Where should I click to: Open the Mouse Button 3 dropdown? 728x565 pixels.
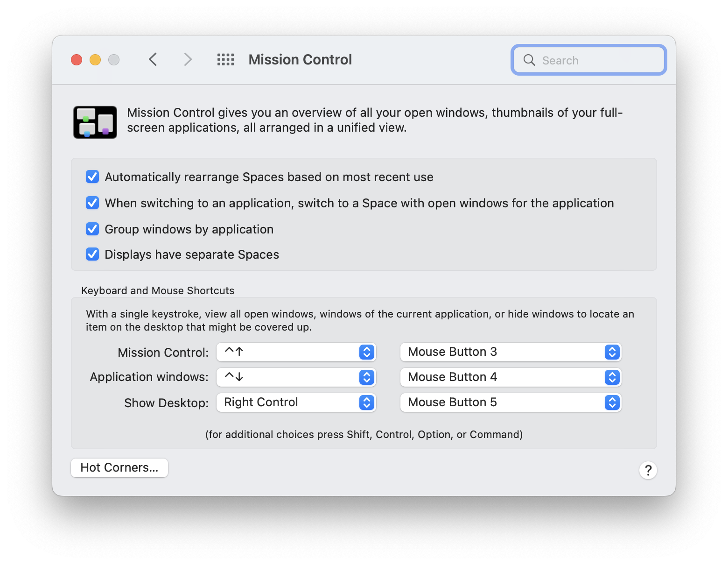(511, 352)
